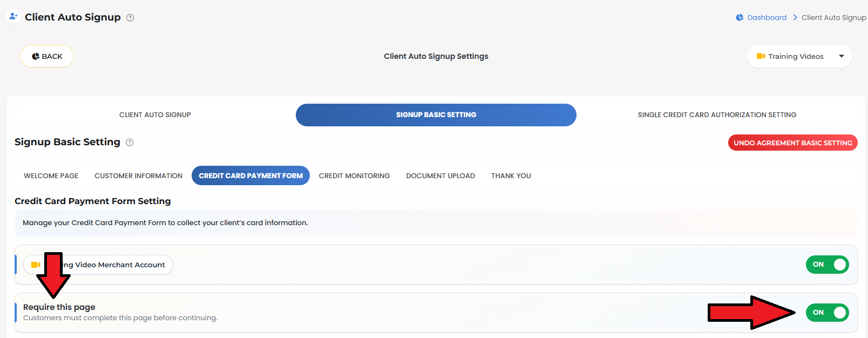
Task: Open the Client Auto Signup tab
Action: click(x=155, y=115)
